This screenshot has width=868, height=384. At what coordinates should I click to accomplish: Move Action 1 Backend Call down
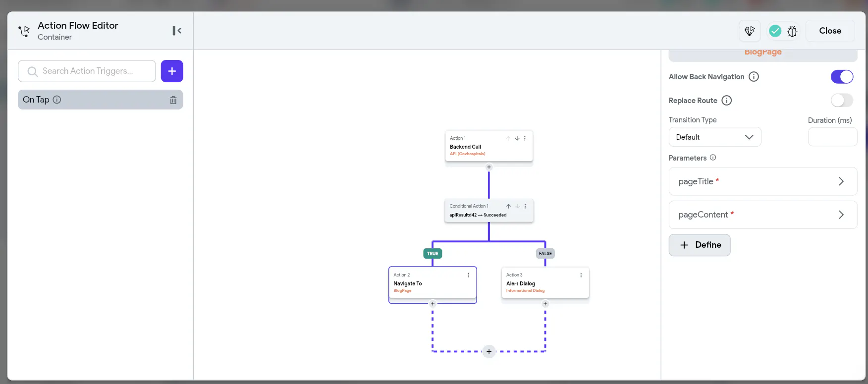(x=517, y=138)
